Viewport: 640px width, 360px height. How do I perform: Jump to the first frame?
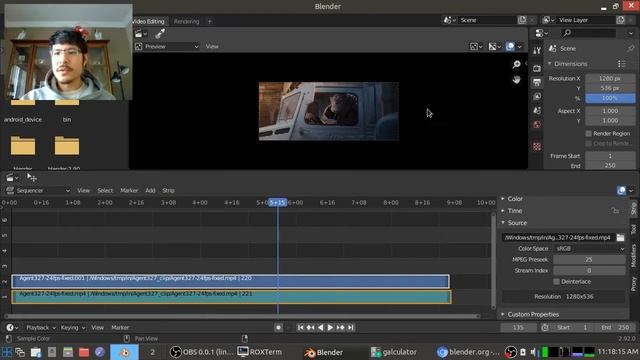(300, 327)
